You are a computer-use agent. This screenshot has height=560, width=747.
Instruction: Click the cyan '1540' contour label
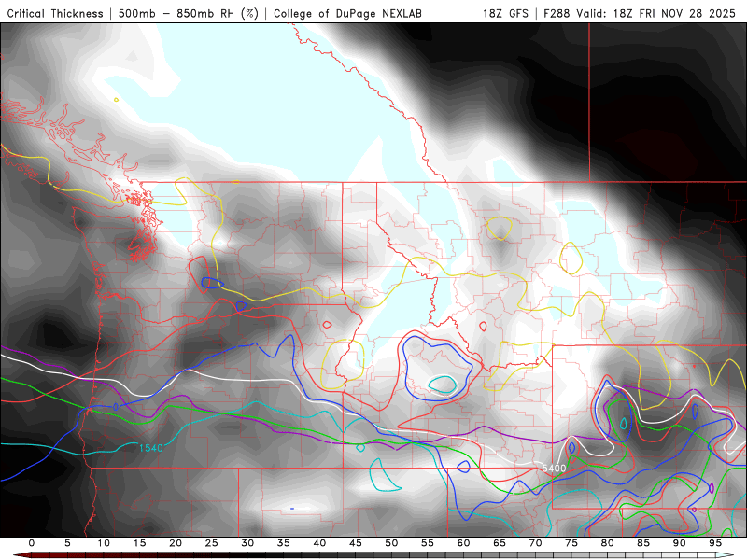click(x=151, y=448)
